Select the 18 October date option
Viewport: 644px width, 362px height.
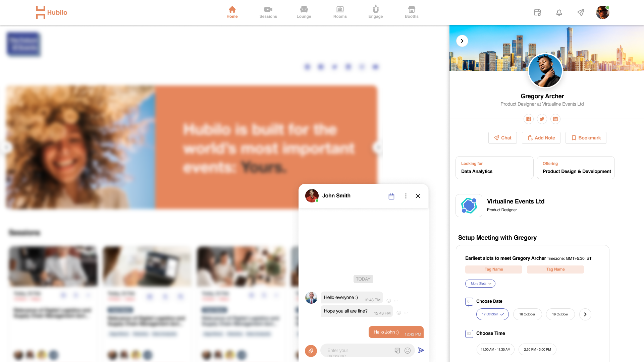point(527,314)
